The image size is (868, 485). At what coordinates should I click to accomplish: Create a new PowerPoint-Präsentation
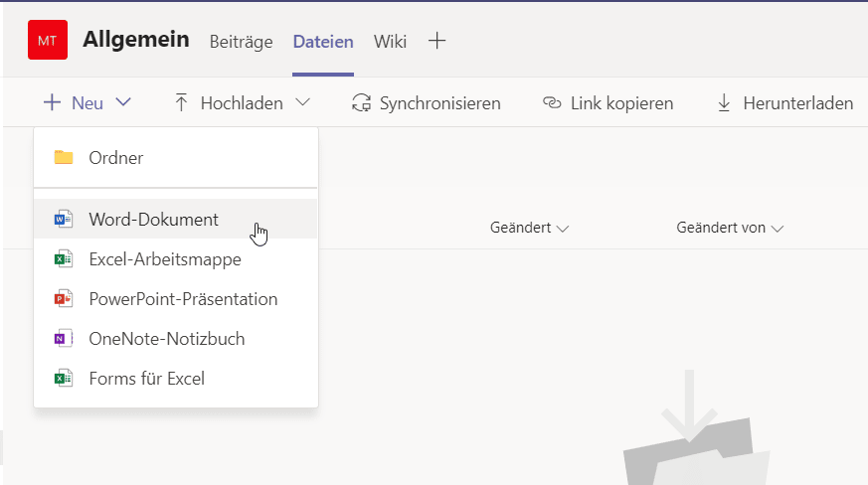click(x=175, y=299)
